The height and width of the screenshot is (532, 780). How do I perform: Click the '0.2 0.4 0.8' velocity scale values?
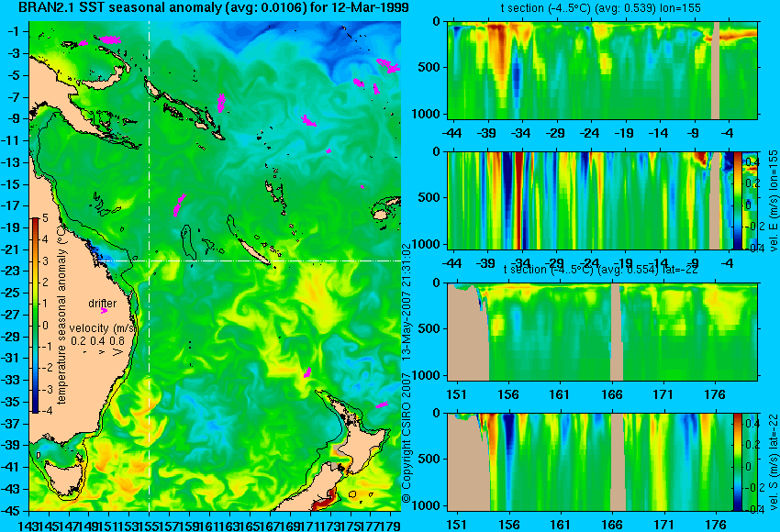pyautogui.click(x=97, y=340)
